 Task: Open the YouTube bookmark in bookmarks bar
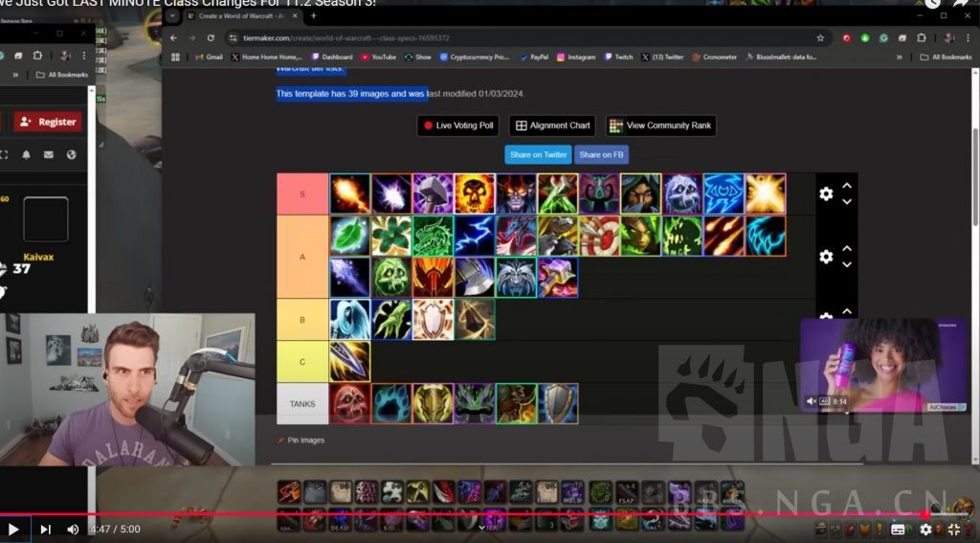[x=378, y=57]
